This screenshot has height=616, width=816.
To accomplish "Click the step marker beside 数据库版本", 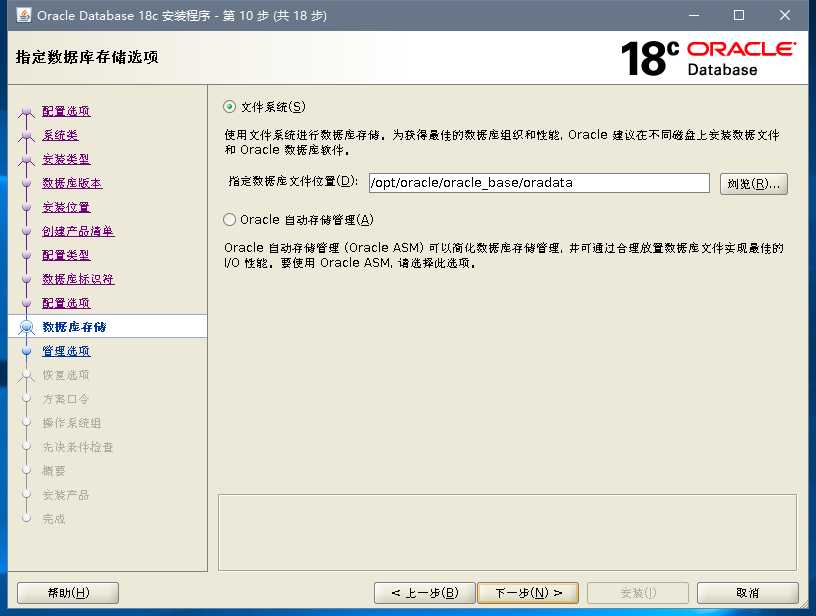I will click(27, 183).
